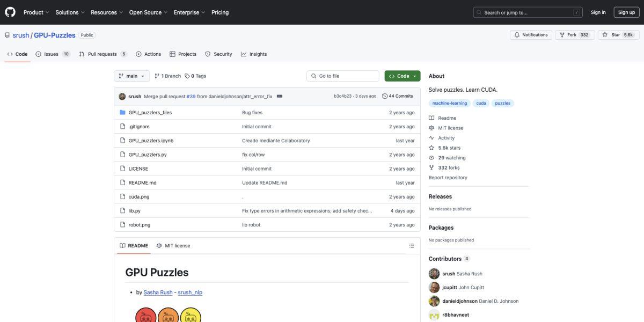The image size is (644, 322).
Task: Open the lib.py file
Action: pos(134,211)
